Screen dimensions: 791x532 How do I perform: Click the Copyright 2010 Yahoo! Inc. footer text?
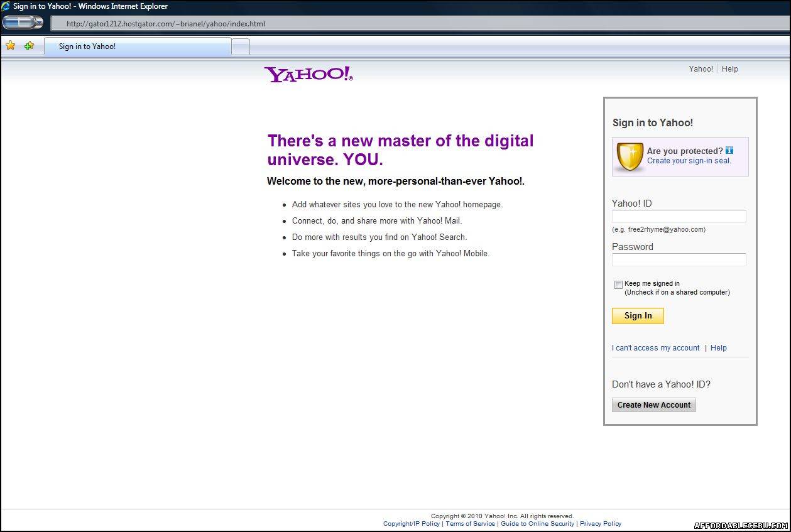(x=503, y=516)
